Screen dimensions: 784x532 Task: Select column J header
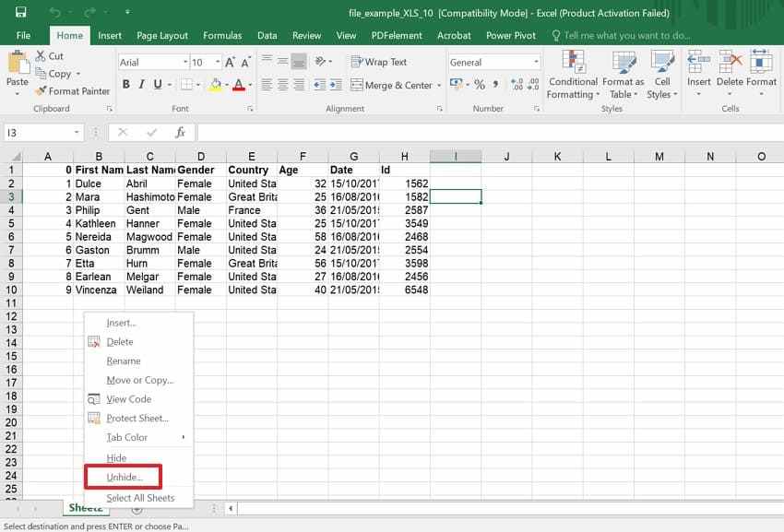[x=506, y=157]
